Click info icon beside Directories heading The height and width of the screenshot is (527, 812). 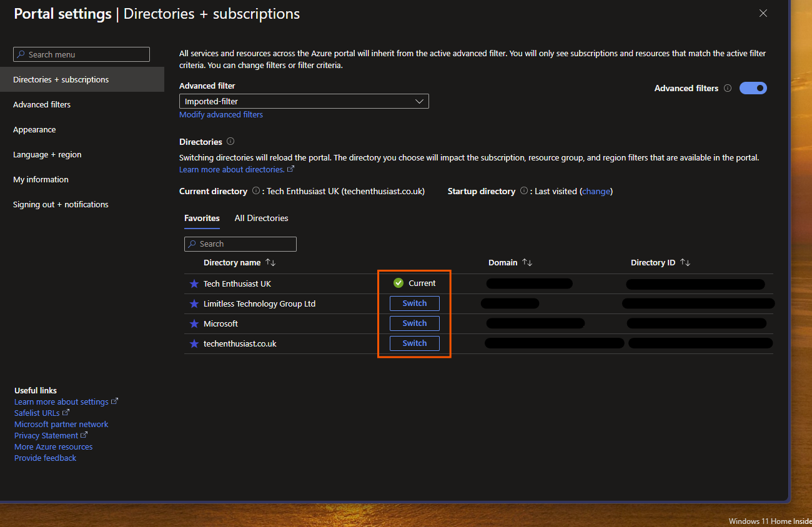tap(230, 142)
